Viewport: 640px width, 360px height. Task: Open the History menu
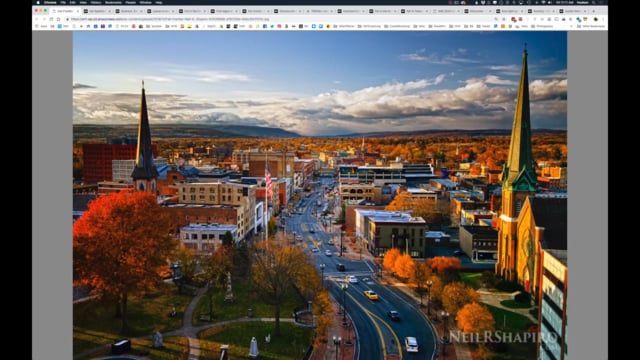coord(96,2)
